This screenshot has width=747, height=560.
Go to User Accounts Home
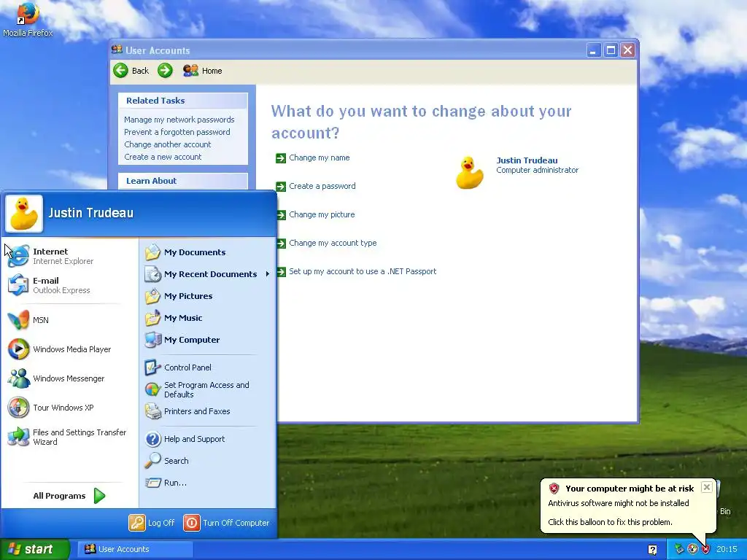(x=203, y=71)
